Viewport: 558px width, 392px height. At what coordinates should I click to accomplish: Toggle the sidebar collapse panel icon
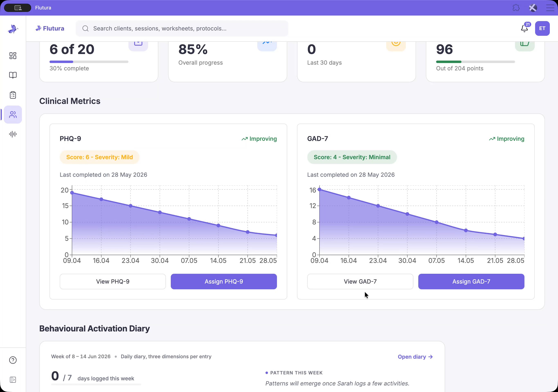pyautogui.click(x=13, y=380)
